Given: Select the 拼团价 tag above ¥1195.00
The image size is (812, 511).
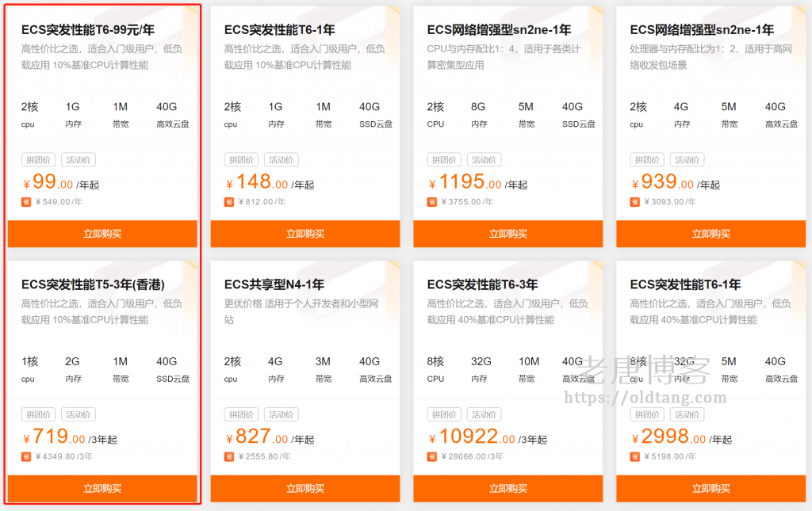Looking at the screenshot, I should pyautogui.click(x=444, y=160).
